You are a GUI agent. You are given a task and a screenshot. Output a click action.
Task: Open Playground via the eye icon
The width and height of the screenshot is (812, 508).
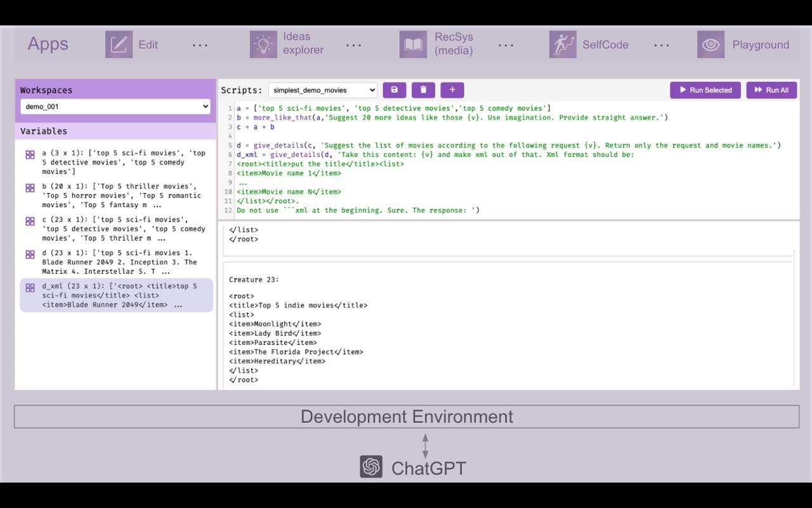(710, 44)
